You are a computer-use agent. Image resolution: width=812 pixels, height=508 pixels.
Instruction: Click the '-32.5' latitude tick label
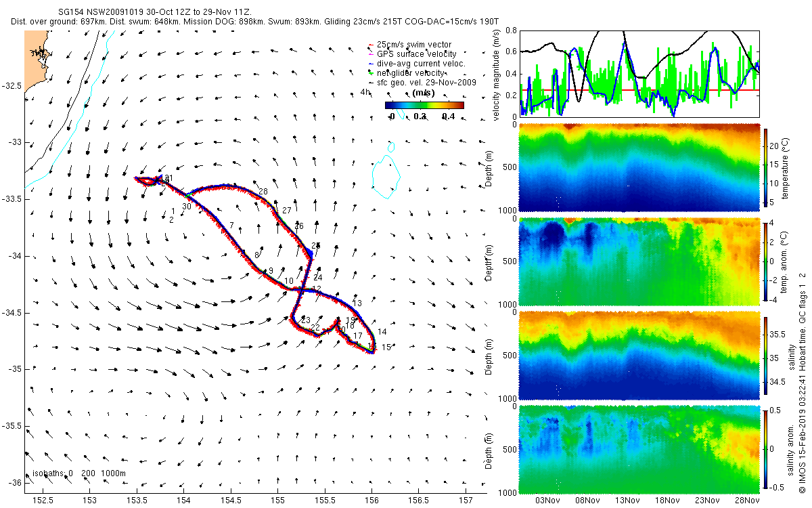click(x=11, y=86)
